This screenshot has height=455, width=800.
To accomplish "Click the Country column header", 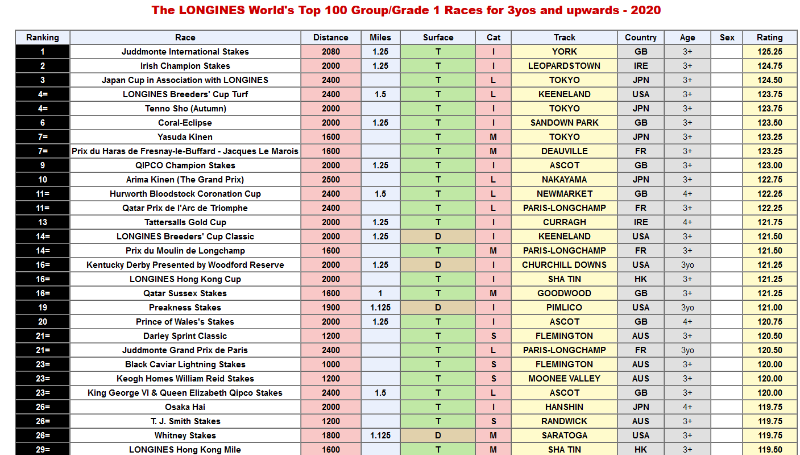I will tap(641, 37).
